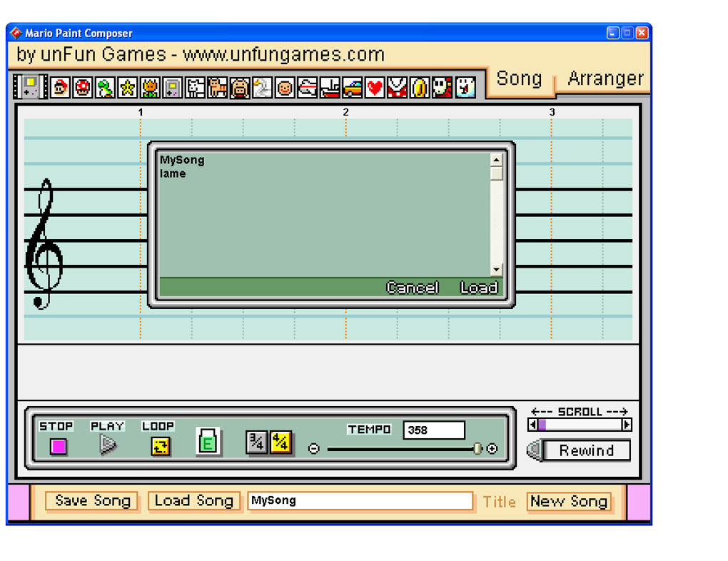Start playback with the PLAY arrow
Viewport: 728px width, 561px height.
coord(108,445)
